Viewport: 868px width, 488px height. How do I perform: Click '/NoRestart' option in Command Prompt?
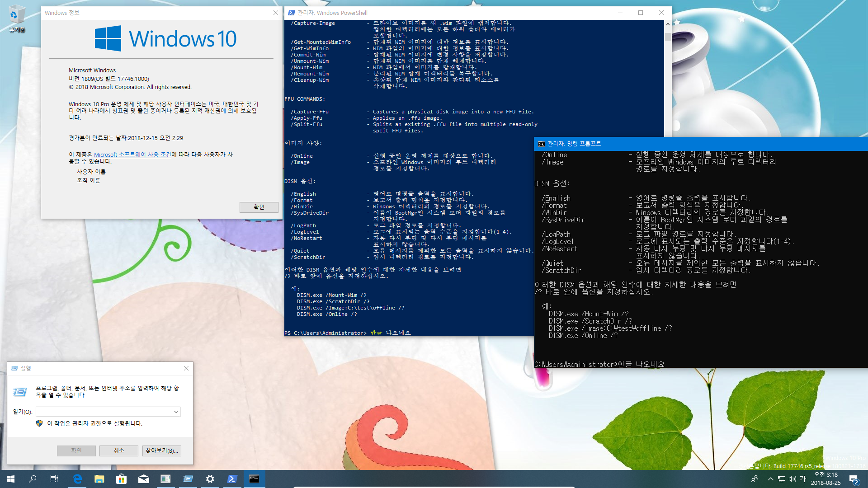(559, 249)
